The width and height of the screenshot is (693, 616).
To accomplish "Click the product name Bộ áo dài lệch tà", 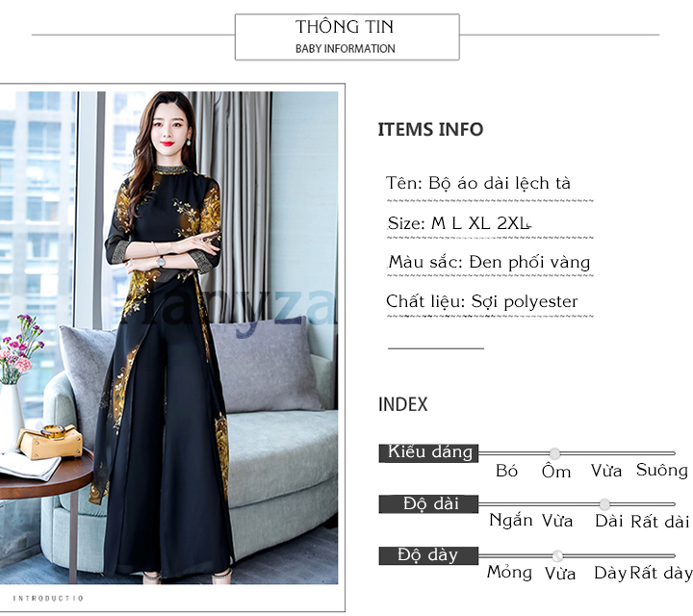I will 500,184.
